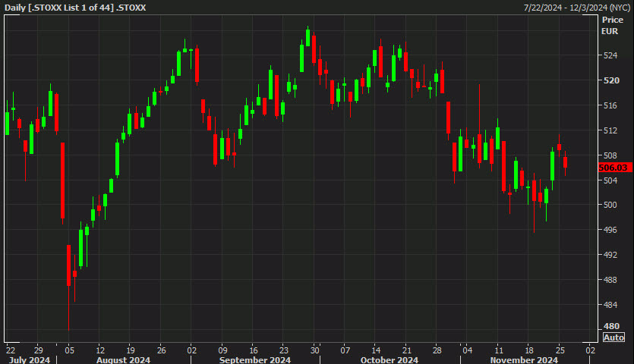Click the 508 price axis label
Viewport: 634px width, 364px height.
610,155
